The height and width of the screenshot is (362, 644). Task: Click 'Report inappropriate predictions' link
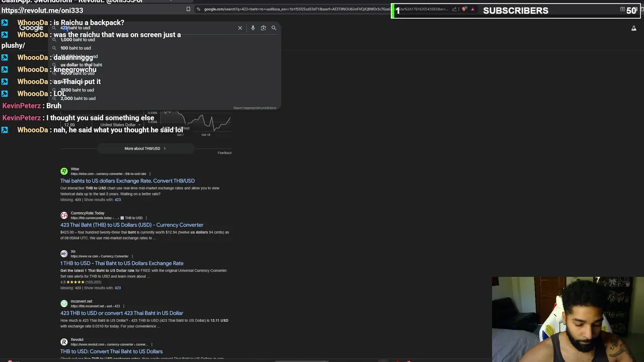(255, 108)
